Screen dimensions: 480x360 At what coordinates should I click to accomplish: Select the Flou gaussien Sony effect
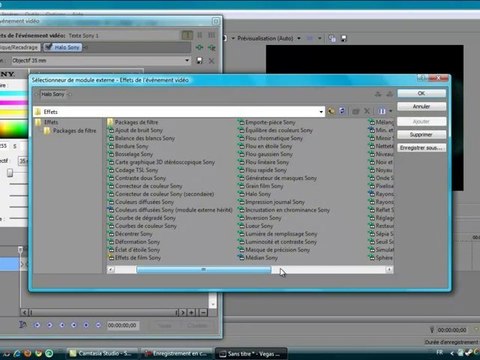pos(269,154)
